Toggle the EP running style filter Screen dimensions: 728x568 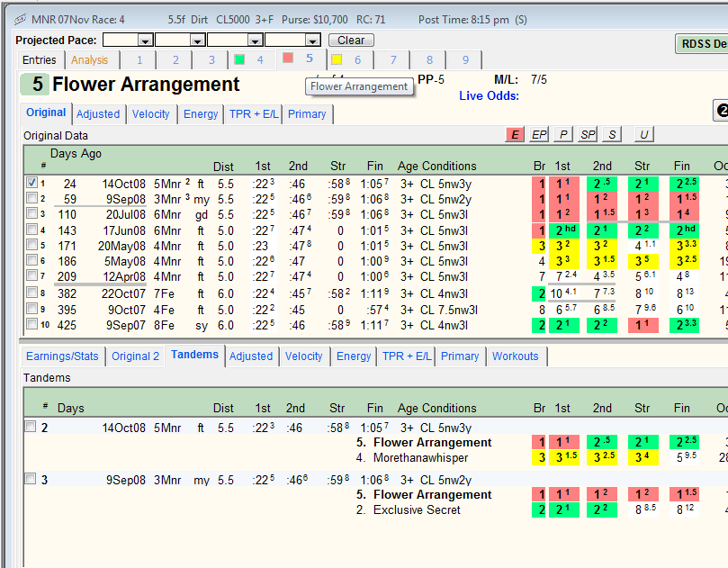538,135
